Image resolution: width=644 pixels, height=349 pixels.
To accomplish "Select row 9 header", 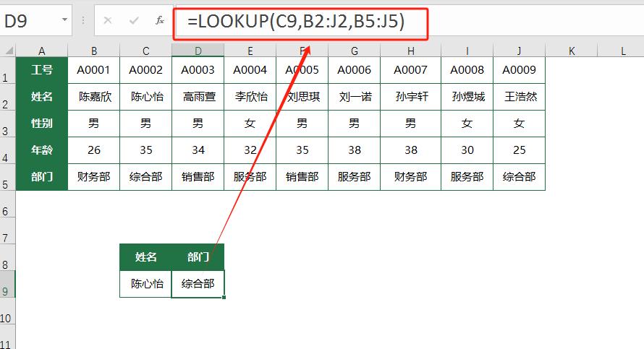I will click(7, 284).
